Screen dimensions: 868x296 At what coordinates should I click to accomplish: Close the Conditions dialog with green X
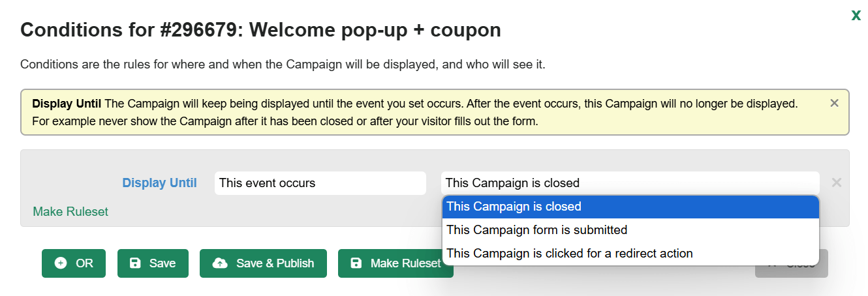[x=856, y=16]
